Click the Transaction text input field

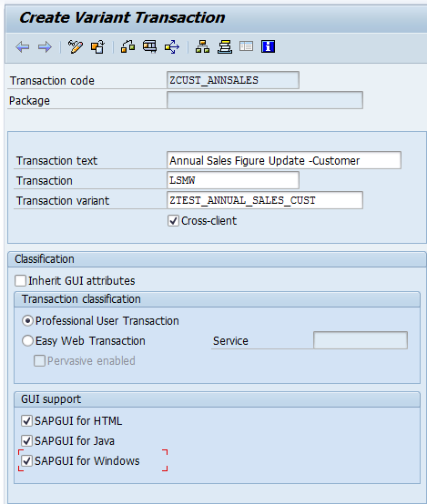click(284, 160)
